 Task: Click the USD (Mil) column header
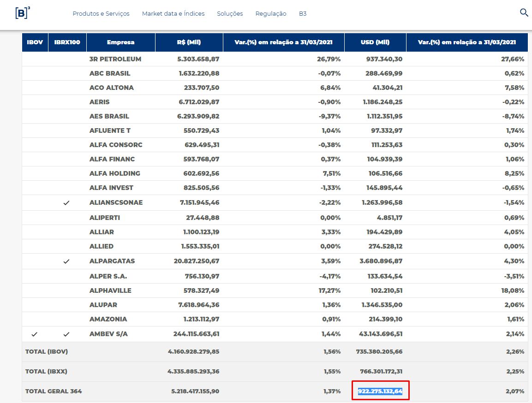click(375, 42)
